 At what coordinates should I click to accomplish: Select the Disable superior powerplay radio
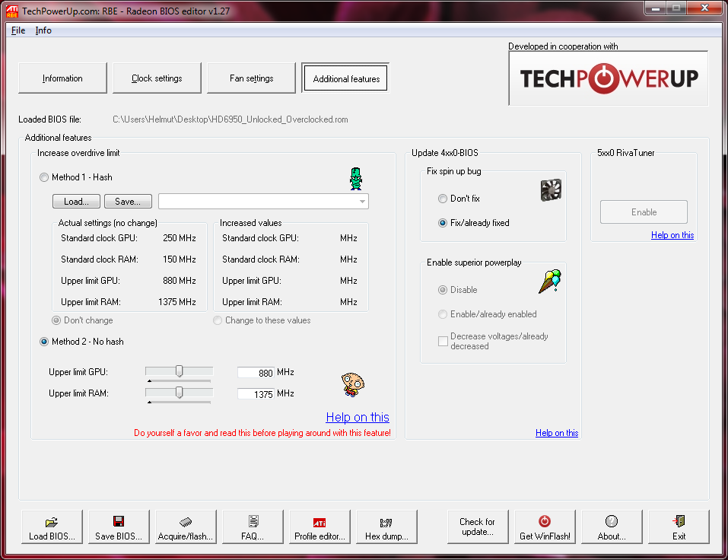(x=443, y=290)
